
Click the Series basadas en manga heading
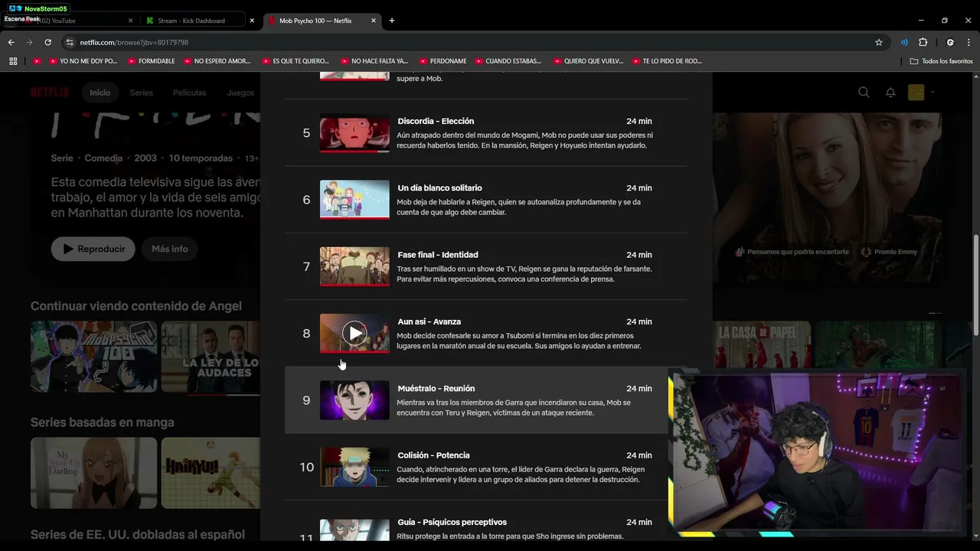click(103, 422)
